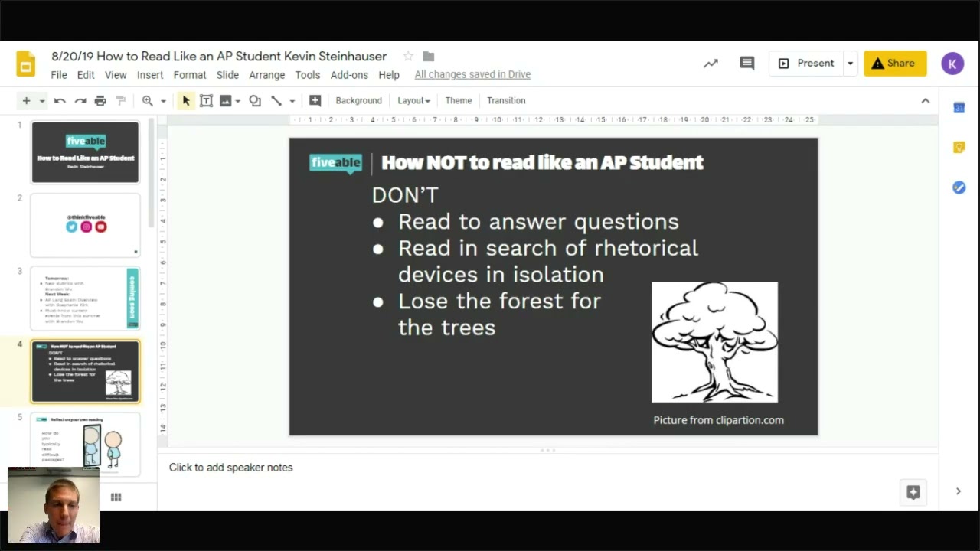The height and width of the screenshot is (551, 980).
Task: Insert an image
Action: click(225, 100)
